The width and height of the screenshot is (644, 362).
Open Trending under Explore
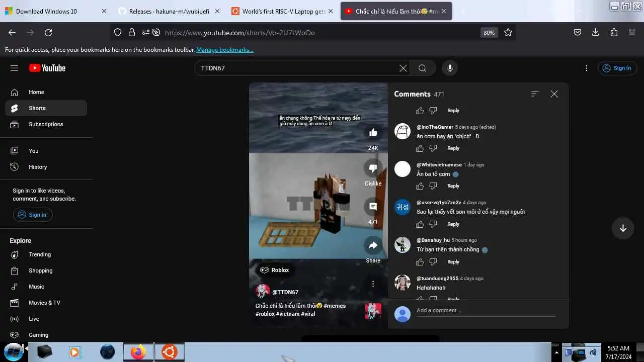click(46, 254)
